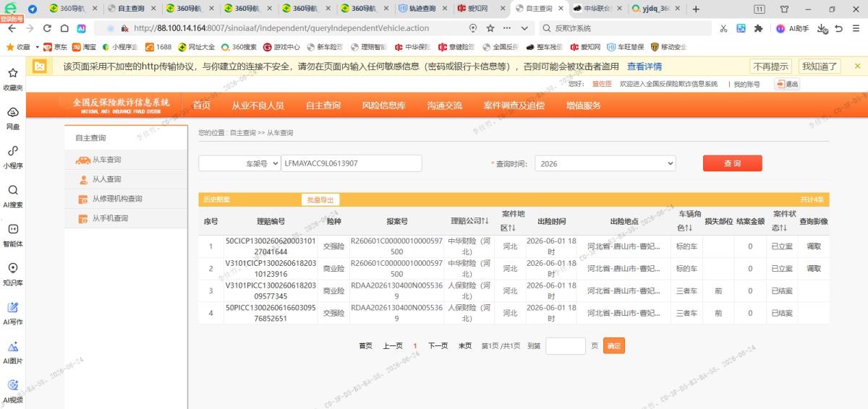Open AI视频 in the left sidebar
Image resolution: width=868 pixels, height=409 pixels.
[13, 391]
